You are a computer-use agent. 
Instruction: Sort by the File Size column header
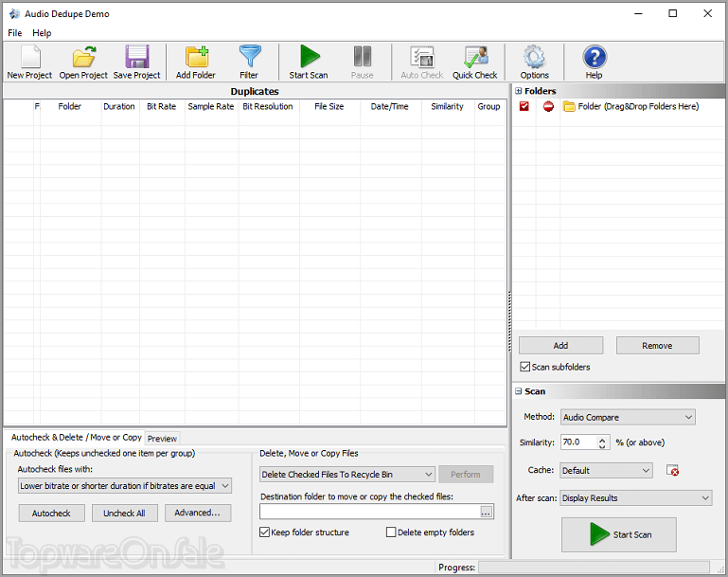[x=329, y=106]
